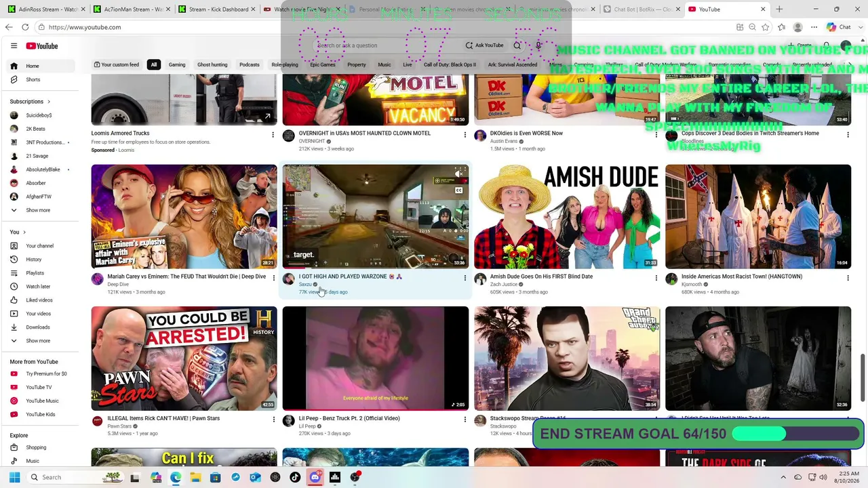Click the browser address bar URL

coord(85,27)
